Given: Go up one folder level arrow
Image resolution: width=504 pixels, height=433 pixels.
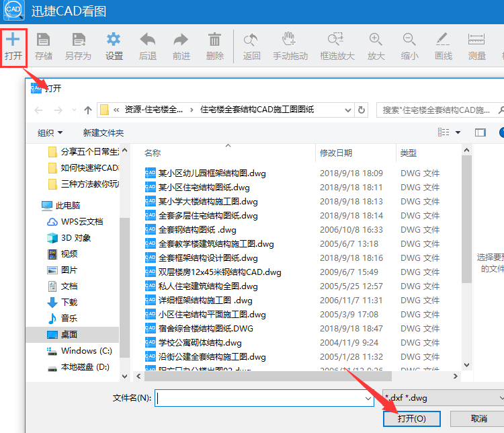Looking at the screenshot, I should [x=88, y=110].
